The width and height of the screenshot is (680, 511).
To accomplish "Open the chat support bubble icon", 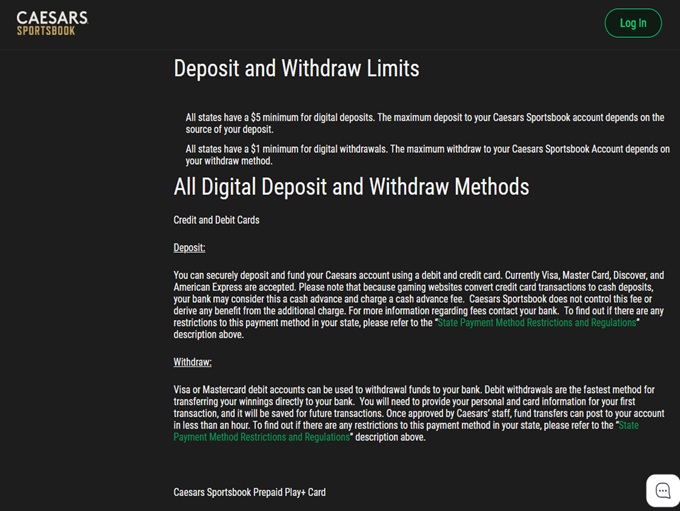I will coord(662,490).
